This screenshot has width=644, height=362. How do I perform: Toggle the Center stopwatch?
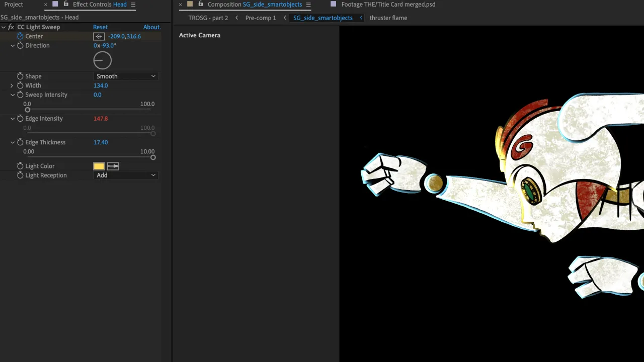pos(20,36)
